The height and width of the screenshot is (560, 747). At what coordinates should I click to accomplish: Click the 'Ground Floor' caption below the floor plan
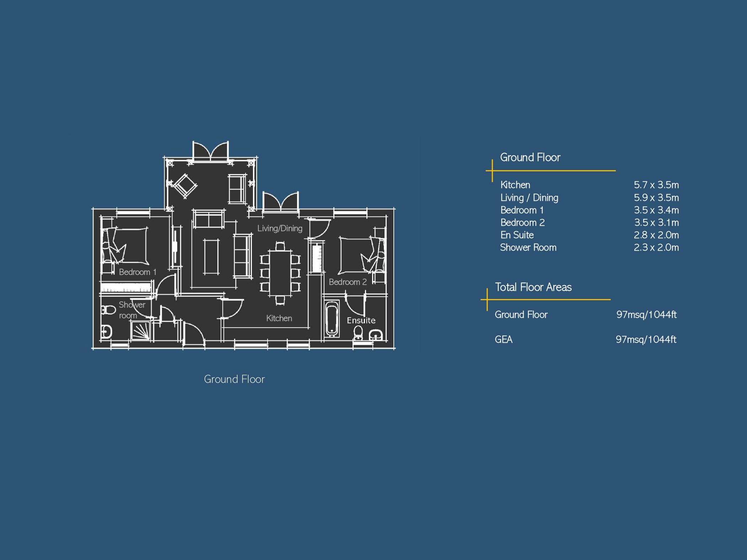coord(234,379)
